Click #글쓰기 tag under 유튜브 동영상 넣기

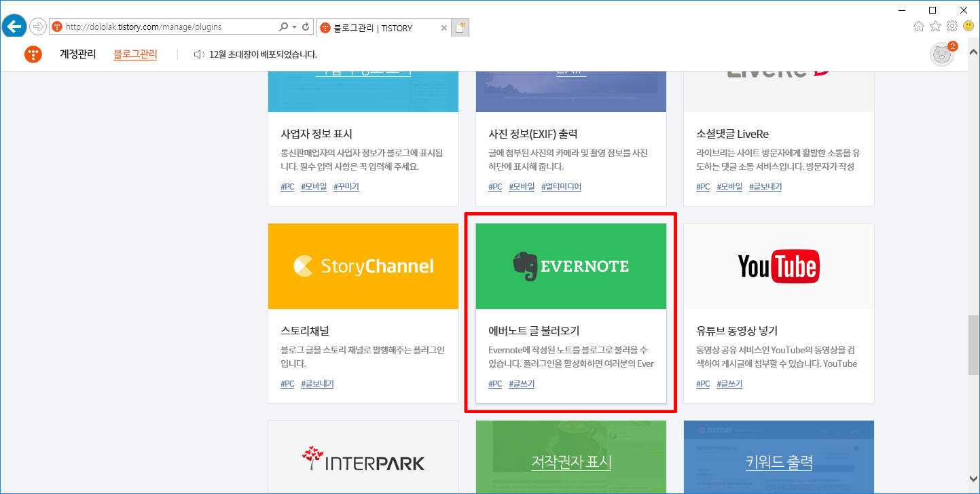729,384
